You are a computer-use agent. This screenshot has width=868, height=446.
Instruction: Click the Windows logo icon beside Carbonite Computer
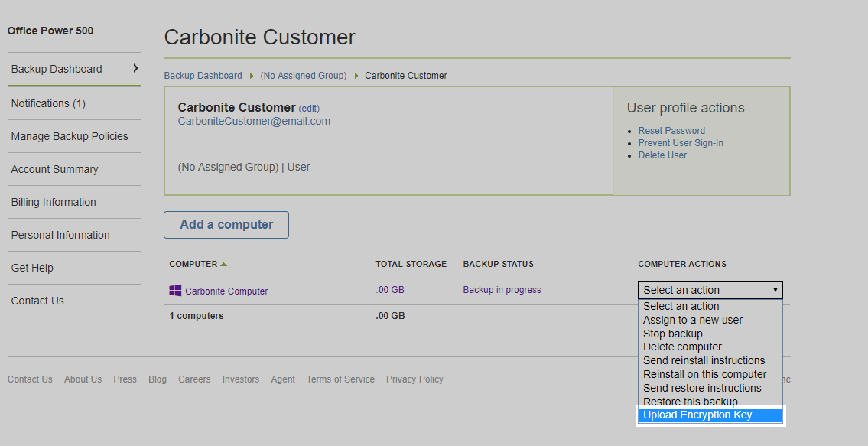coord(175,291)
